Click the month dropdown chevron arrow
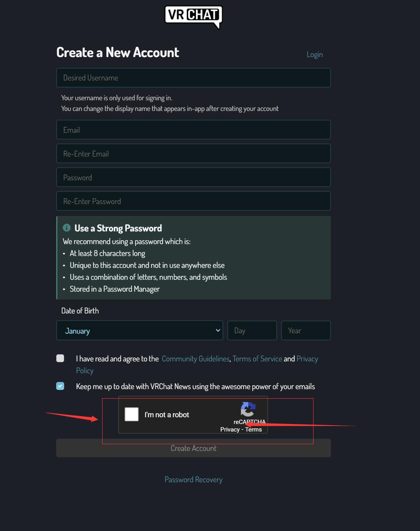This screenshot has height=531, width=420. [x=218, y=330]
